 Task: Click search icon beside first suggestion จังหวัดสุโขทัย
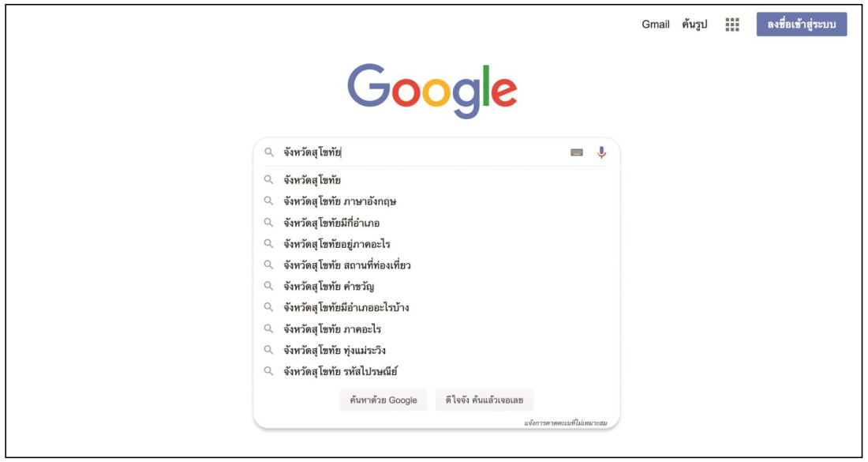click(x=269, y=180)
